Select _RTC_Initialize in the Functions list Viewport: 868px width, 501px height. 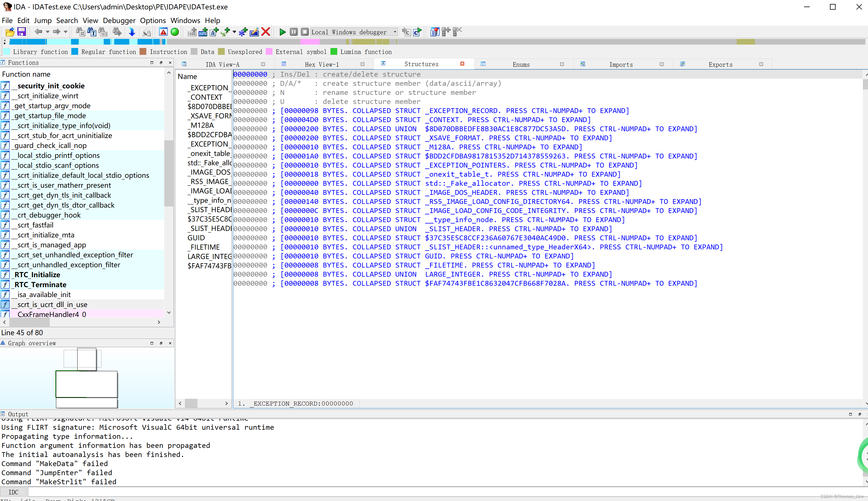click(82, 275)
